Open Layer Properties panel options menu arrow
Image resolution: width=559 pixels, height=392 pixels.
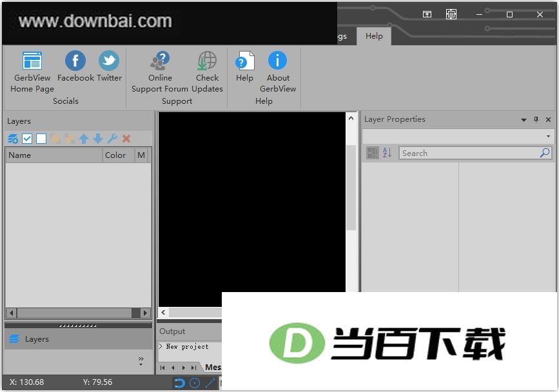524,120
